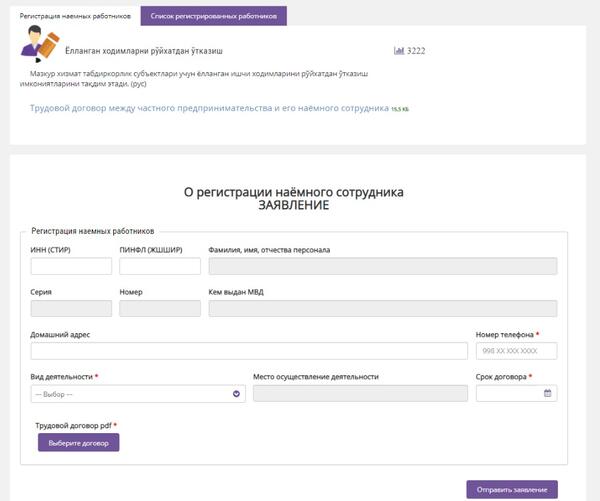The height and width of the screenshot is (501, 600).
Task: Click the Выберите договор button
Action: point(78,443)
